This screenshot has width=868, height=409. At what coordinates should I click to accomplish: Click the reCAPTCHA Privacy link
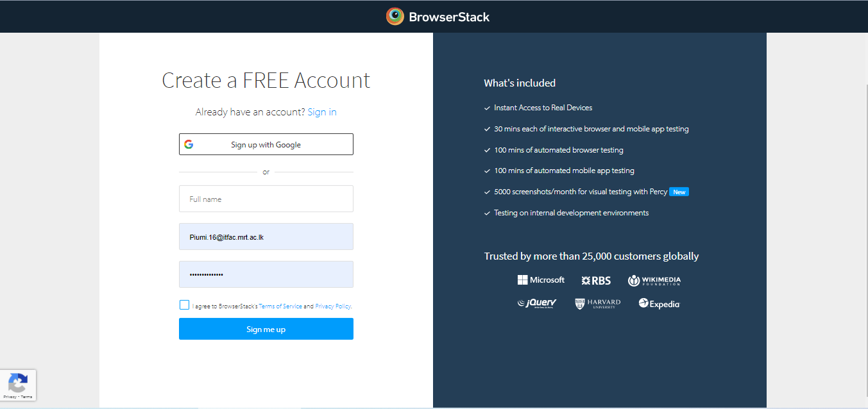click(10, 397)
